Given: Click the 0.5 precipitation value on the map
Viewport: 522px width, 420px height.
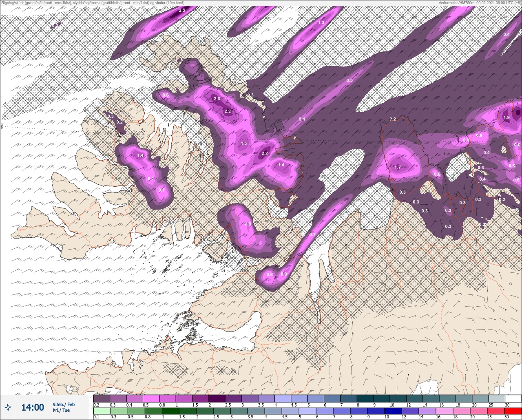Looking at the screenshot, I should (x=349, y=80).
